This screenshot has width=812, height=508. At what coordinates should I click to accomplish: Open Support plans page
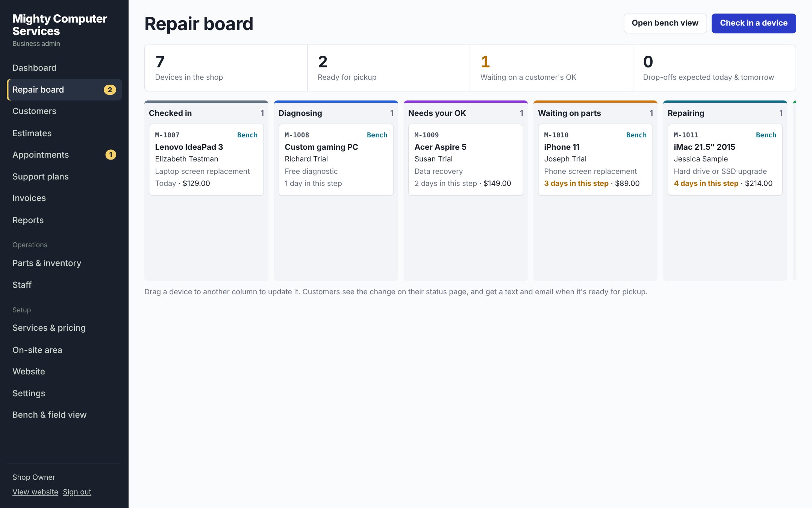pos(64,176)
